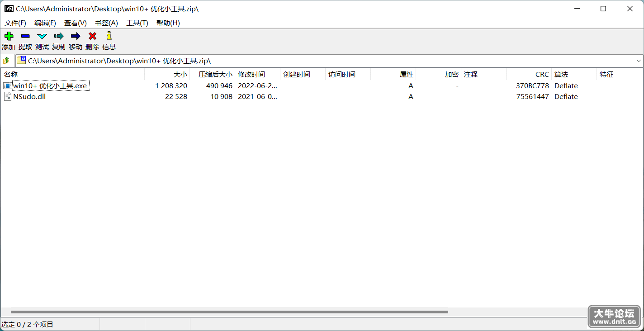Click the Test (测试) checkmark icon
The image size is (644, 331).
pos(42,36)
